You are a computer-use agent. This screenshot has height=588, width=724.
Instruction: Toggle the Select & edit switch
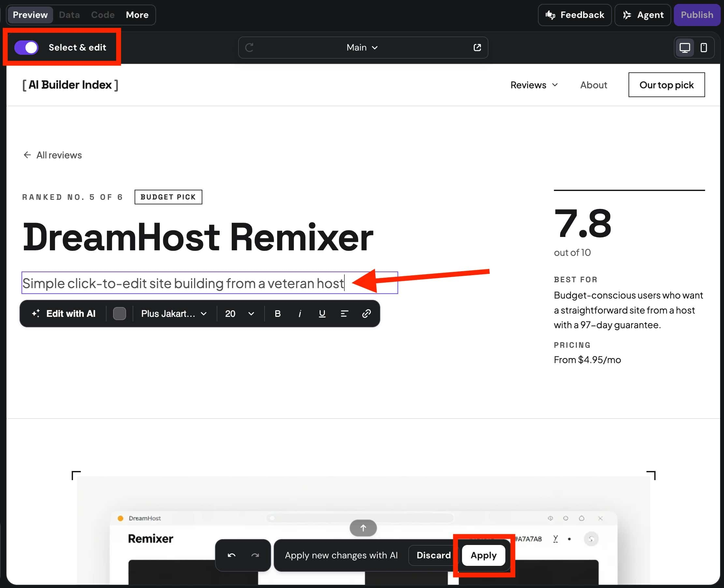[26, 47]
